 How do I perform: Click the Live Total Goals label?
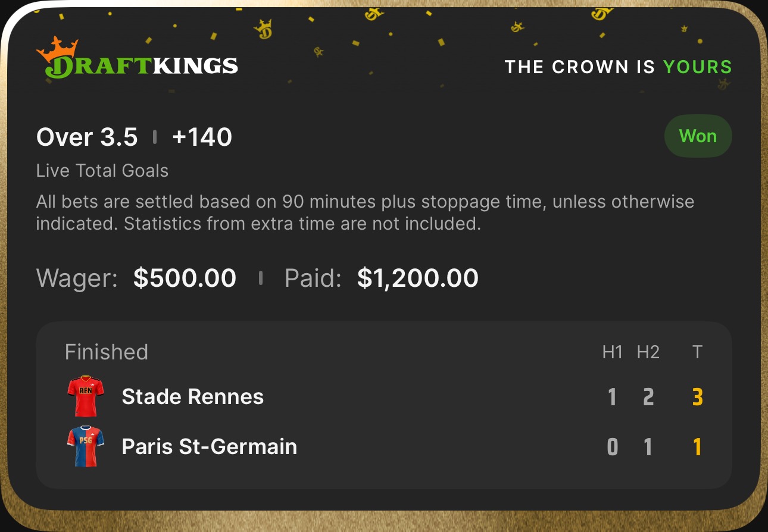pyautogui.click(x=102, y=171)
